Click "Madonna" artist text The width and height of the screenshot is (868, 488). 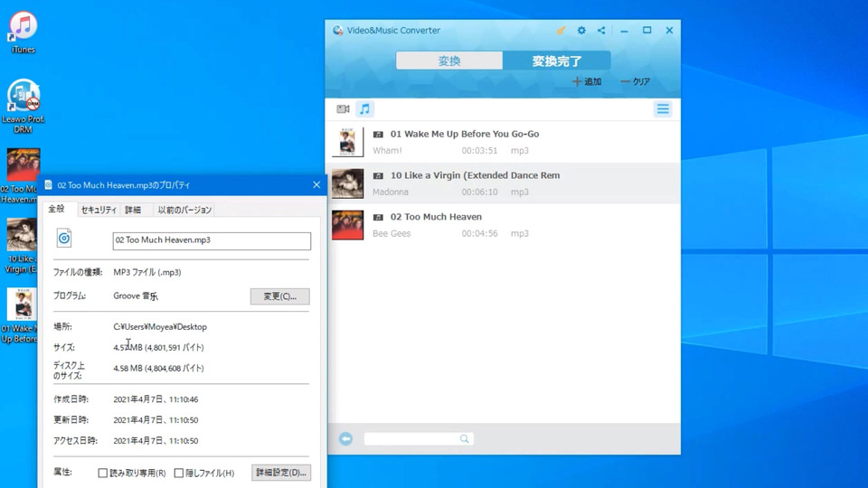391,192
